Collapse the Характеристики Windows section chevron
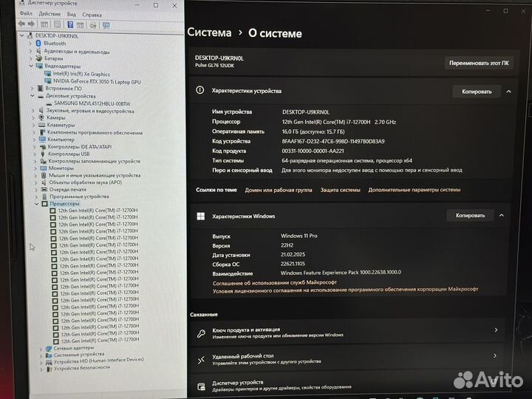This screenshot has height=399, width=532. click(502, 216)
